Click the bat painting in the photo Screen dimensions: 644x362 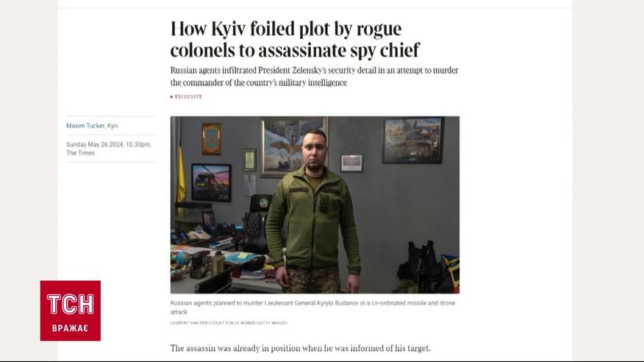click(x=294, y=146)
